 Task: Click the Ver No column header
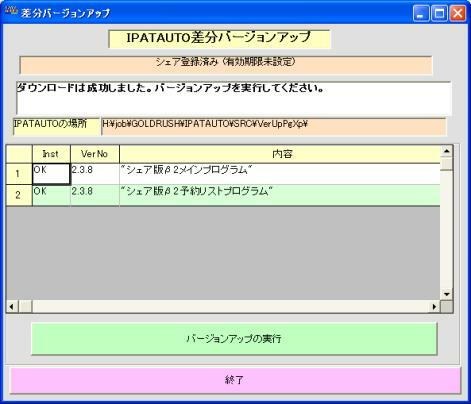click(95, 154)
